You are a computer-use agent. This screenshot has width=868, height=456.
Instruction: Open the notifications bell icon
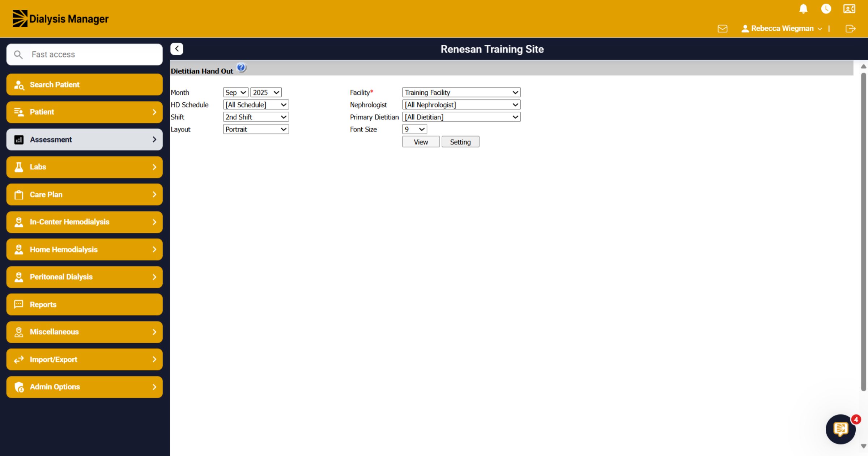(x=803, y=9)
